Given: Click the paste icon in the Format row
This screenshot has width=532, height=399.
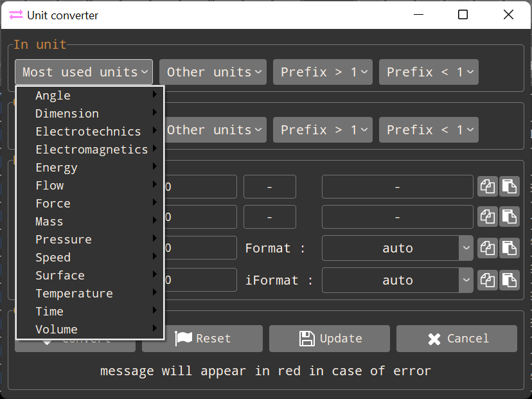Looking at the screenshot, I should pos(510,248).
